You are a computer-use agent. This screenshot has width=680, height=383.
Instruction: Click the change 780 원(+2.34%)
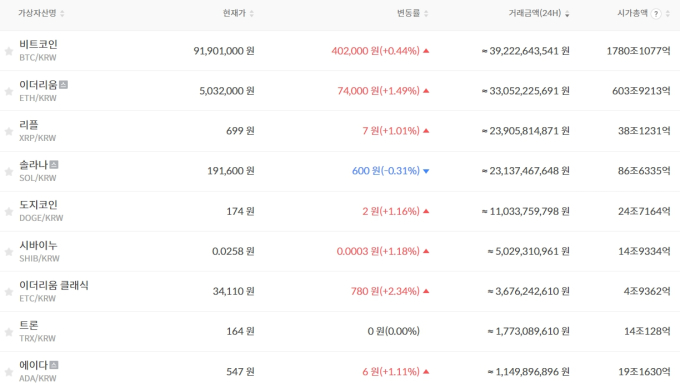(385, 291)
